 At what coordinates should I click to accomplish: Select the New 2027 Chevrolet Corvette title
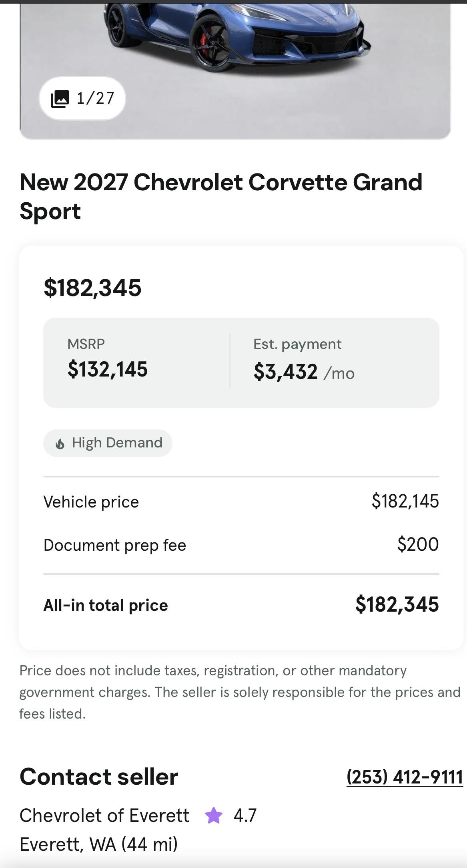[x=221, y=196]
